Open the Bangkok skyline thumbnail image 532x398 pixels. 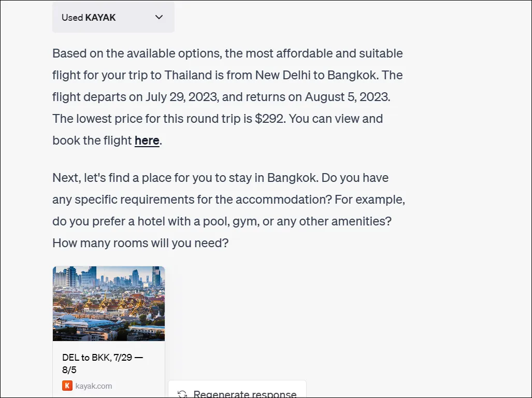[109, 303]
